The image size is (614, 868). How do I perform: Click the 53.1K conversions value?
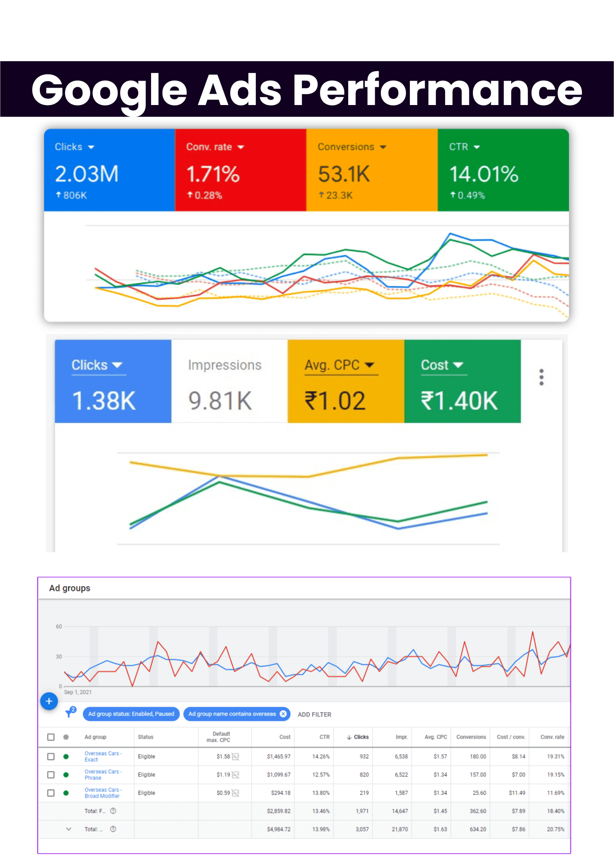click(344, 174)
